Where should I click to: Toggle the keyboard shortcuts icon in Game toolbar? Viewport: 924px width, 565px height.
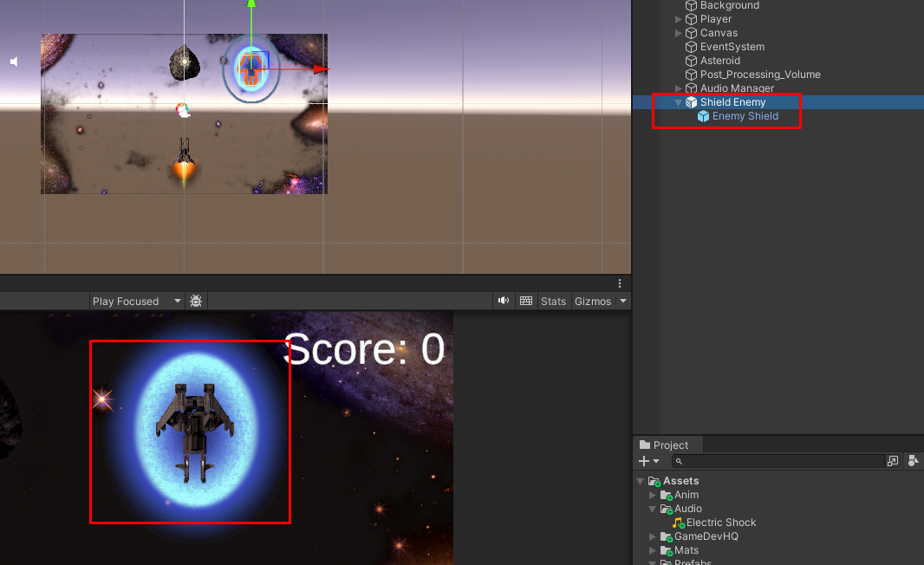525,301
